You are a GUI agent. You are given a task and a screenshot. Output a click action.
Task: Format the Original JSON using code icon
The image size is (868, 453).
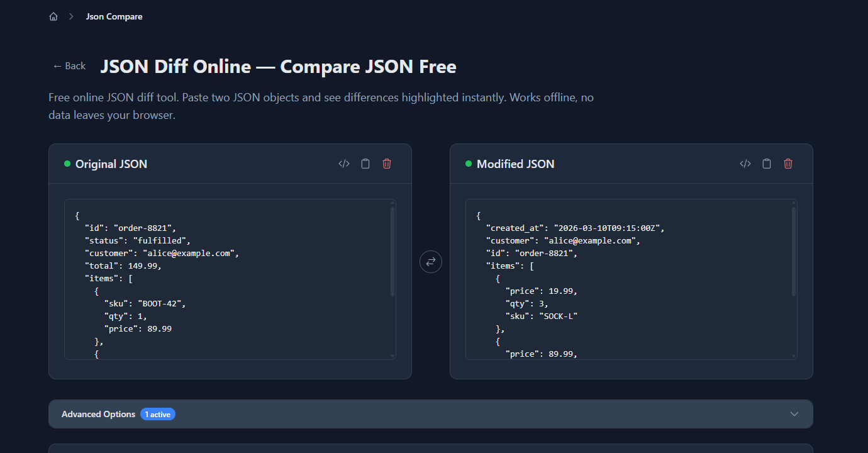(x=343, y=163)
